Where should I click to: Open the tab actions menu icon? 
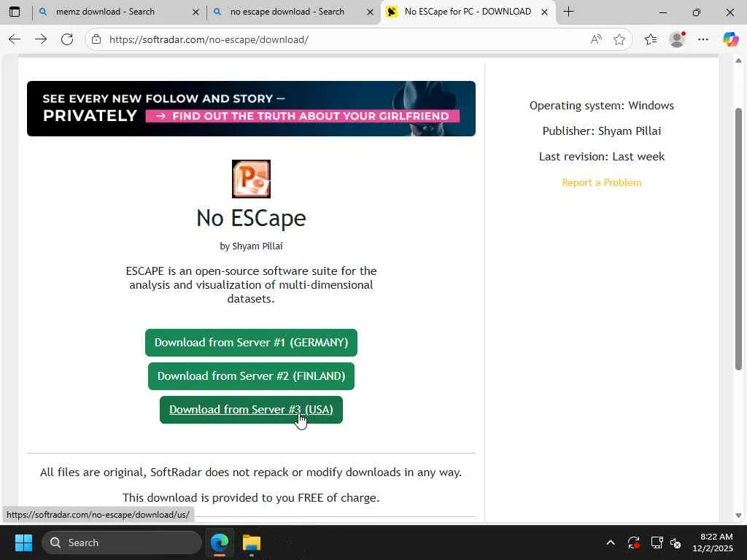click(x=15, y=12)
